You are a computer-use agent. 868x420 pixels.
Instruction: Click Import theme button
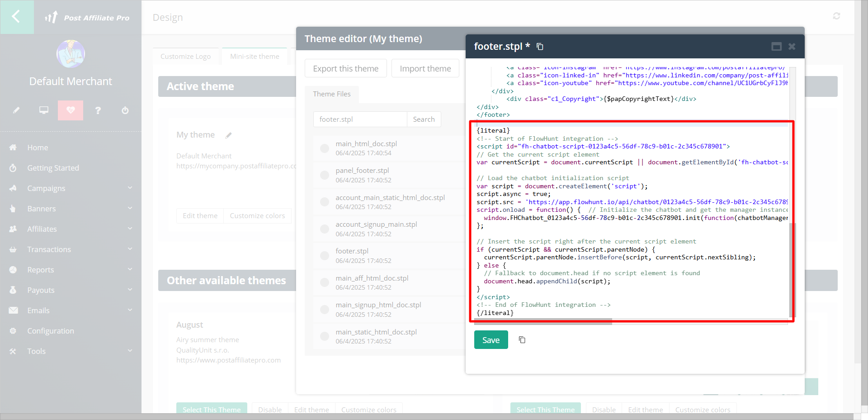(425, 68)
